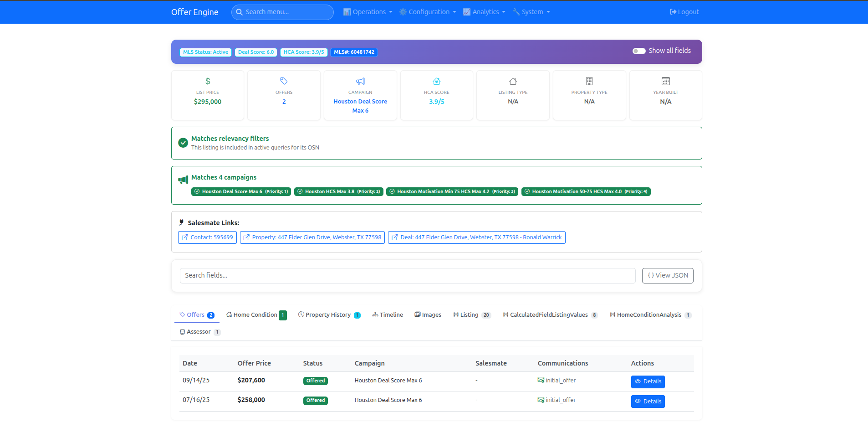Open the Operations dropdown menu
868x438 pixels.
(368, 11)
